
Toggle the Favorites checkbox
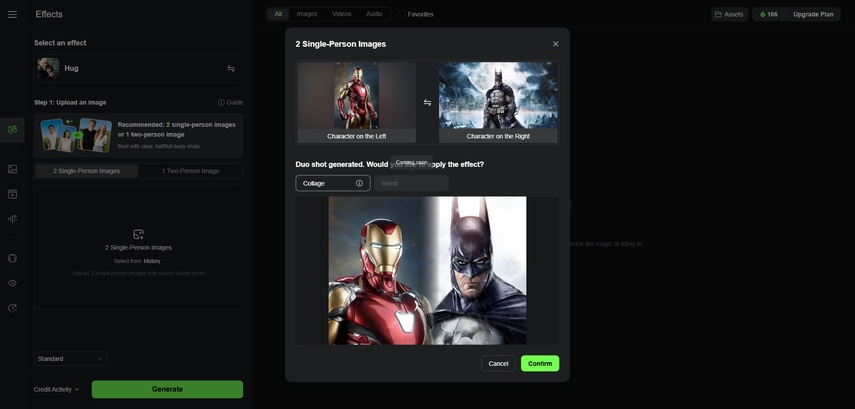(402, 14)
